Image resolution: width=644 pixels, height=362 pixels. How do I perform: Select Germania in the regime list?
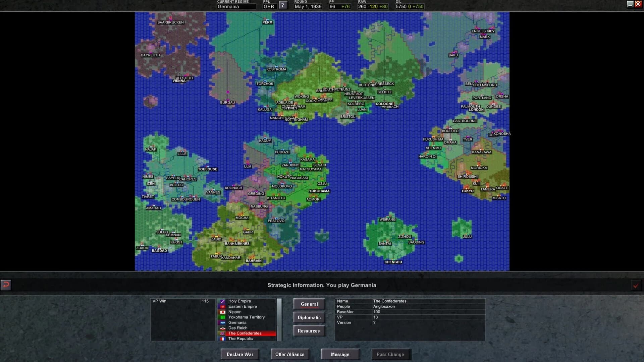(237, 322)
